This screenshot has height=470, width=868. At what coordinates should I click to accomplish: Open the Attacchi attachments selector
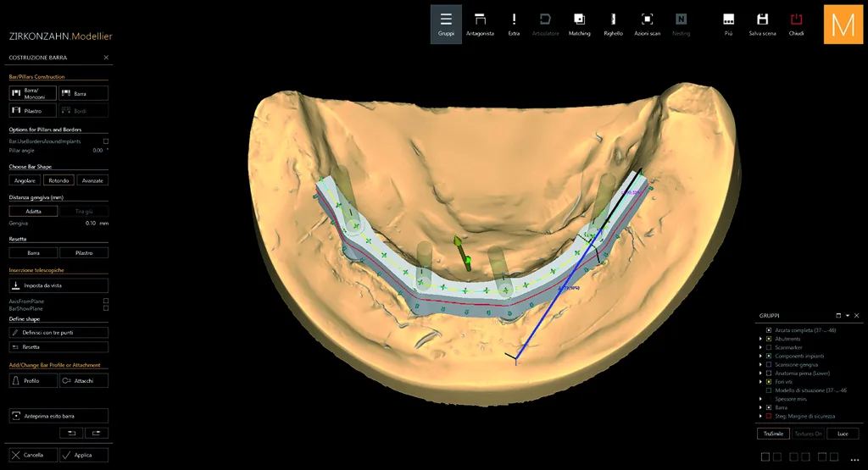point(84,380)
